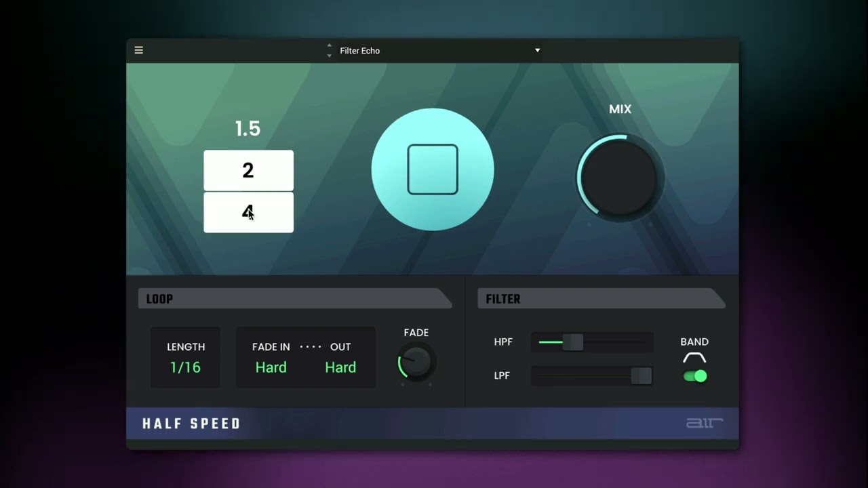Click the band-pass curve icon
This screenshot has height=488, width=868.
pyautogui.click(x=694, y=358)
